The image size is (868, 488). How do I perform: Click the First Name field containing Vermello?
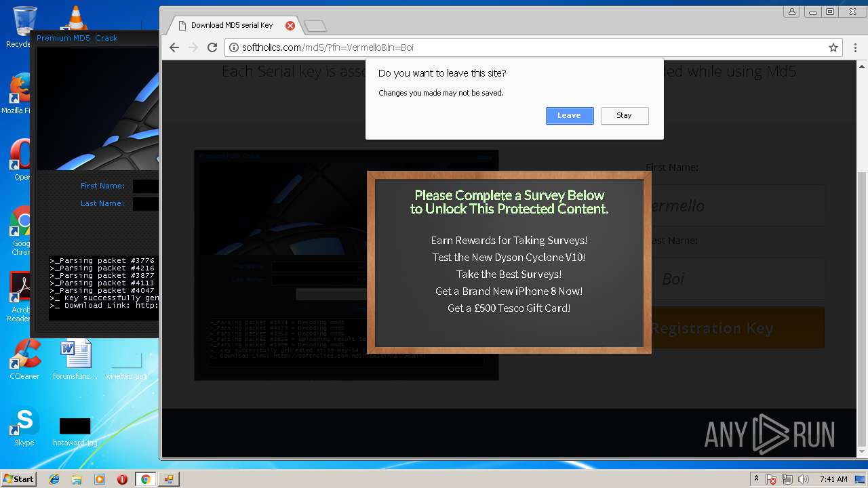738,205
